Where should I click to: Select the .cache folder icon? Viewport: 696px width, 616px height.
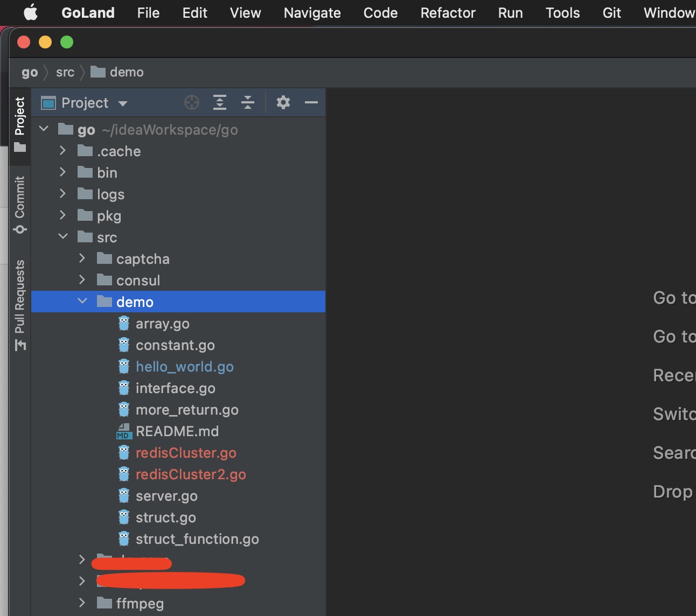[85, 150]
